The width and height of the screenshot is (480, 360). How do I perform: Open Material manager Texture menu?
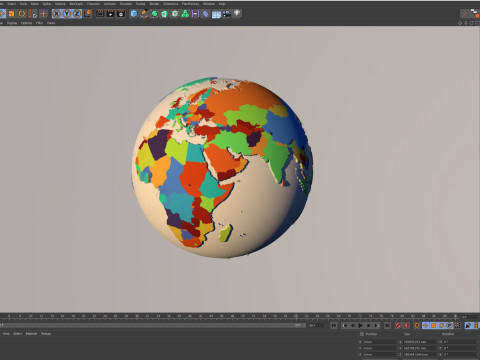[x=46, y=333]
